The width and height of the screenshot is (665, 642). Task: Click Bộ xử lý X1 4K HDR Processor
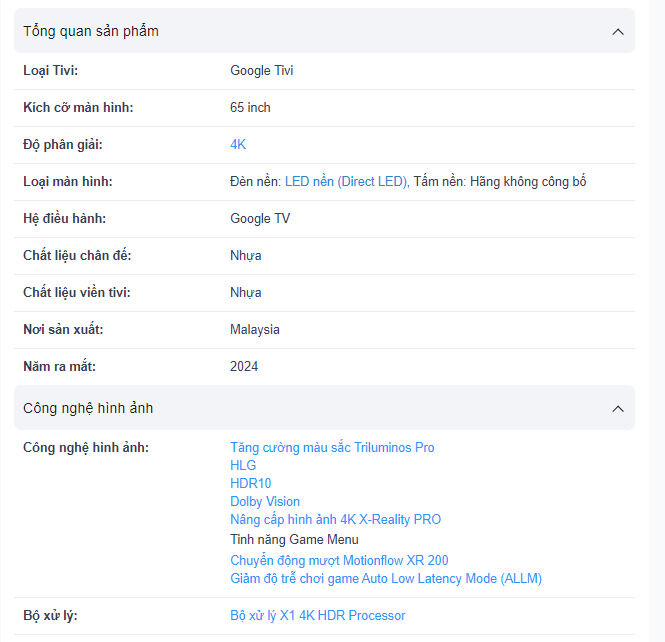coord(317,616)
